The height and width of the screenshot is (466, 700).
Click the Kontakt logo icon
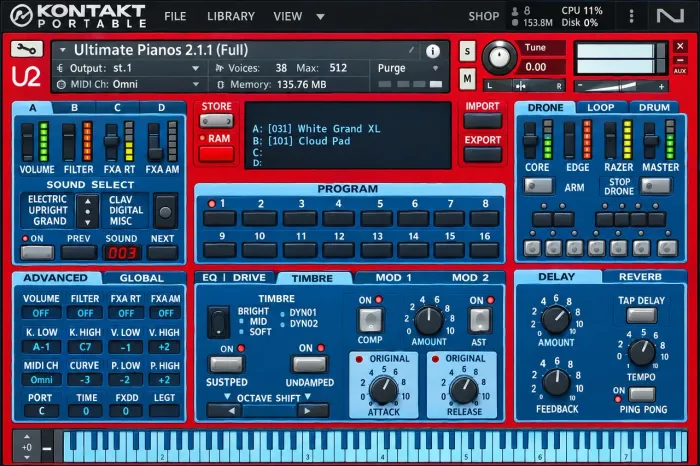(21, 16)
